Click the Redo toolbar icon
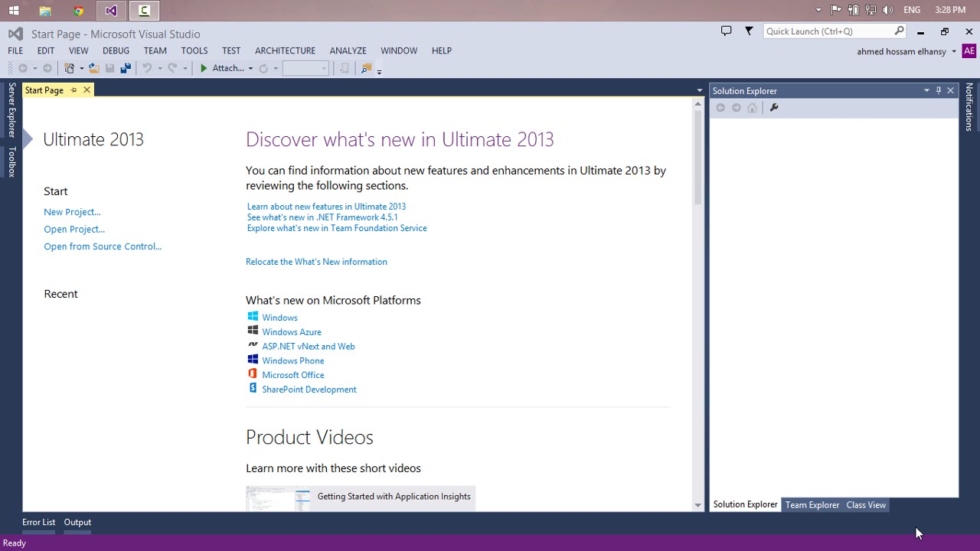 [172, 68]
